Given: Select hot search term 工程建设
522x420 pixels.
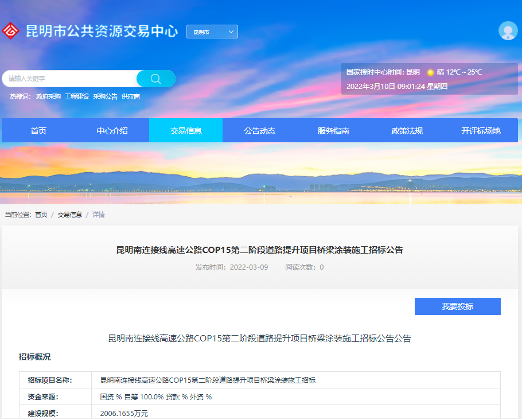Looking at the screenshot, I should click(77, 97).
